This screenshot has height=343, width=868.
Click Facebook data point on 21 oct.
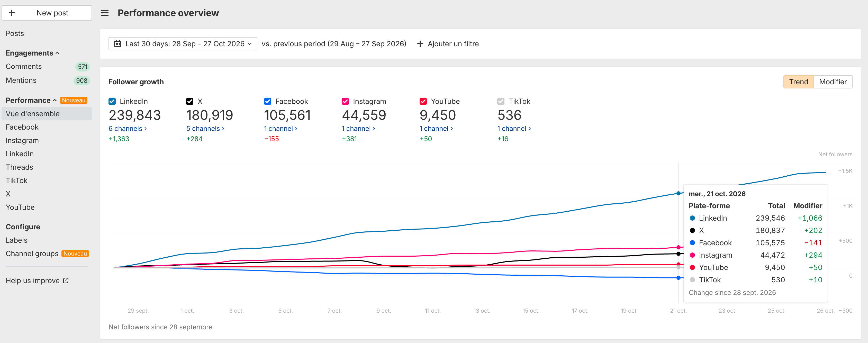678,278
